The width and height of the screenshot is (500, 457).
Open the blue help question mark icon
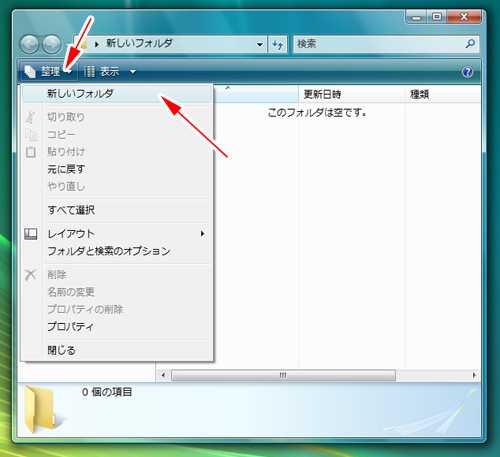pyautogui.click(x=467, y=72)
